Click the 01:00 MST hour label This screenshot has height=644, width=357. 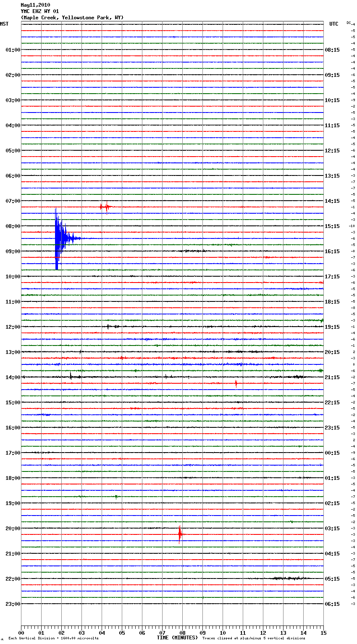tap(13, 50)
